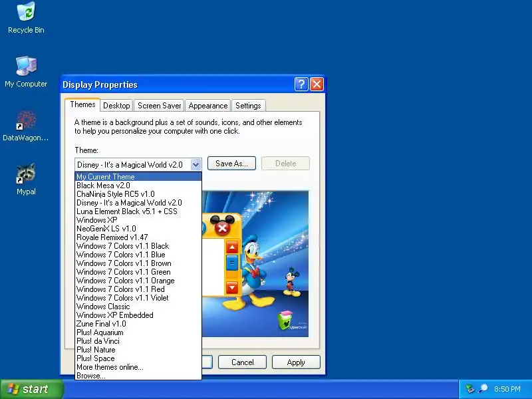Pick the Plus! Aquarium theme
532x399 pixels.
tap(138, 332)
